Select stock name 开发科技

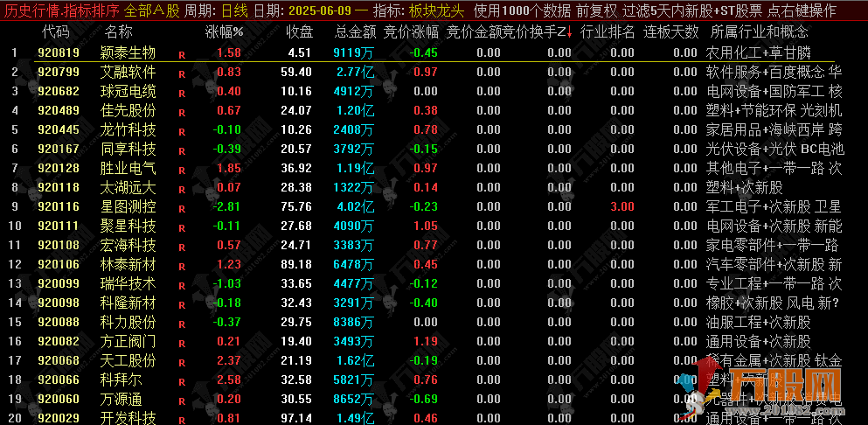pos(128,418)
